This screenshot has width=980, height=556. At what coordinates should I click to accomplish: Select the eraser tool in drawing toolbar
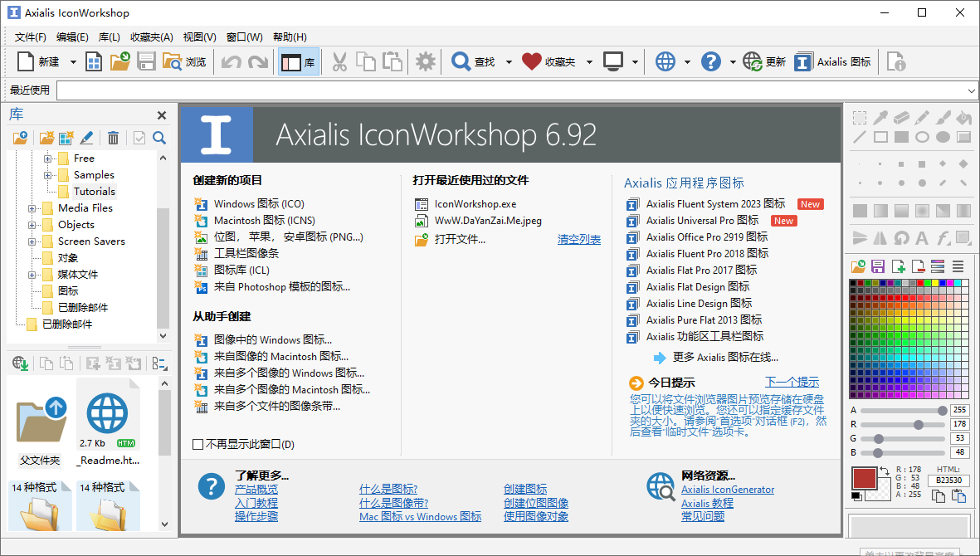(901, 119)
